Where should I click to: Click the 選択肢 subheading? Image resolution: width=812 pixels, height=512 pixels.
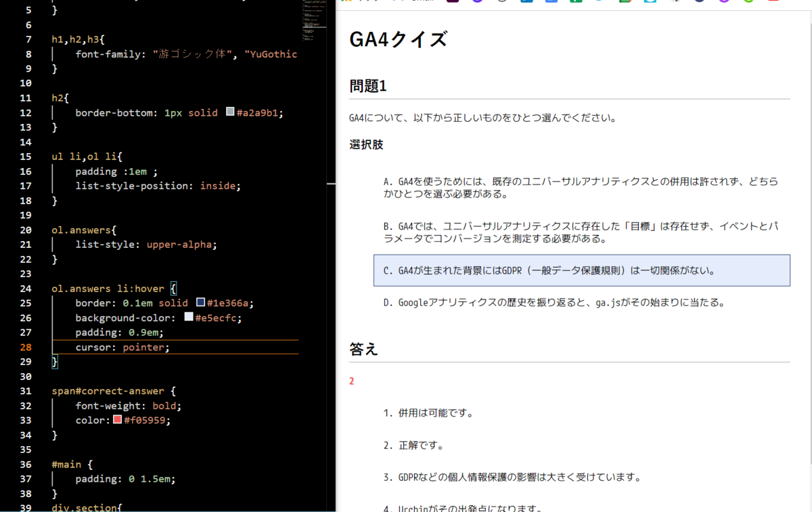pyautogui.click(x=367, y=144)
